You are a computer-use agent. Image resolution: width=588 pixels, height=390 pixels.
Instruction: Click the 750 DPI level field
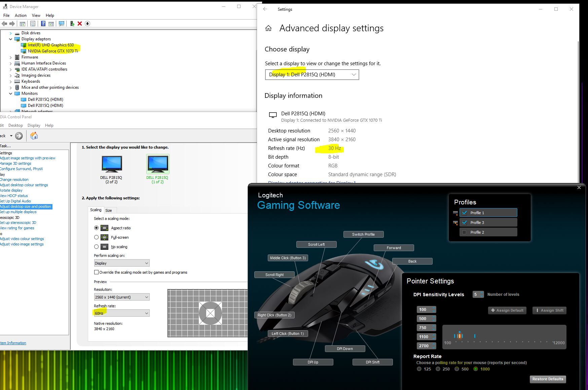click(x=426, y=328)
